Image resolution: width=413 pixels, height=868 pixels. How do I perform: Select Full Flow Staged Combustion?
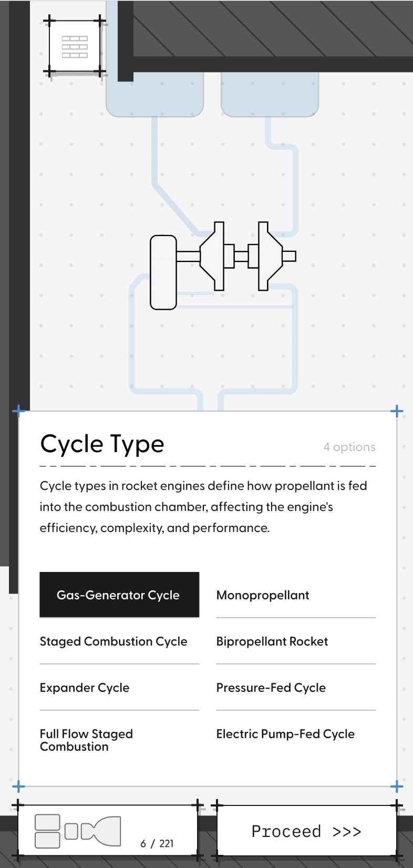coord(86,740)
